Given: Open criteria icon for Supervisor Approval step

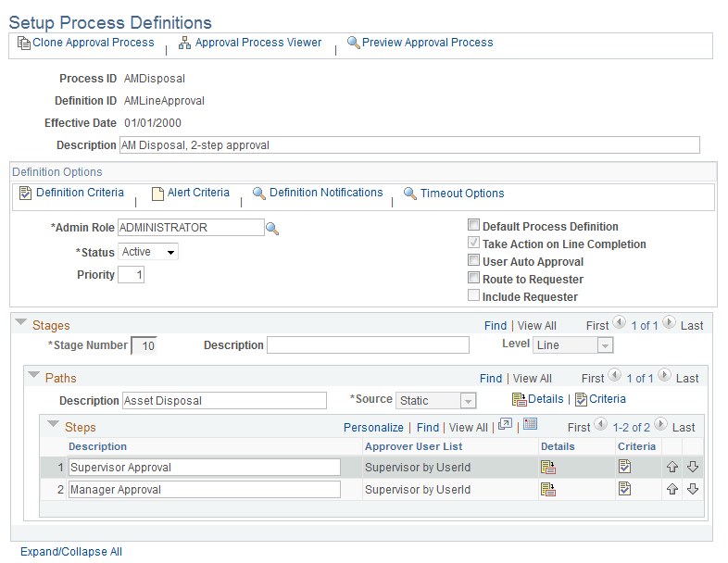Looking at the screenshot, I should coord(625,467).
